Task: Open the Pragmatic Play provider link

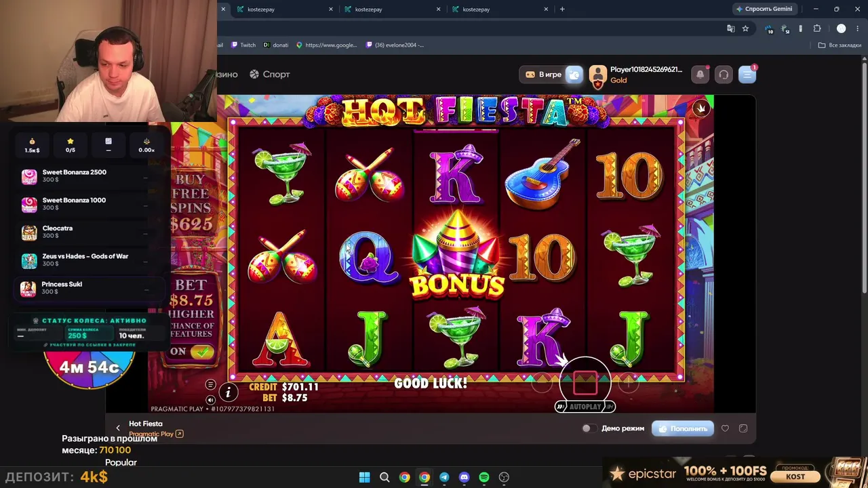Action: (x=156, y=434)
